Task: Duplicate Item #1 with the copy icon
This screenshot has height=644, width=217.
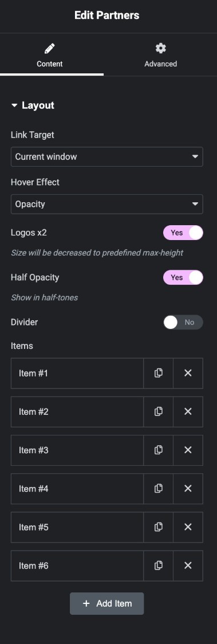Action: (x=159, y=373)
